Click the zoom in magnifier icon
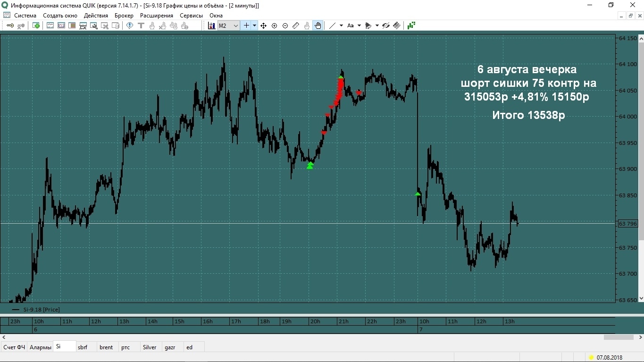This screenshot has width=644, height=362. 274,25
